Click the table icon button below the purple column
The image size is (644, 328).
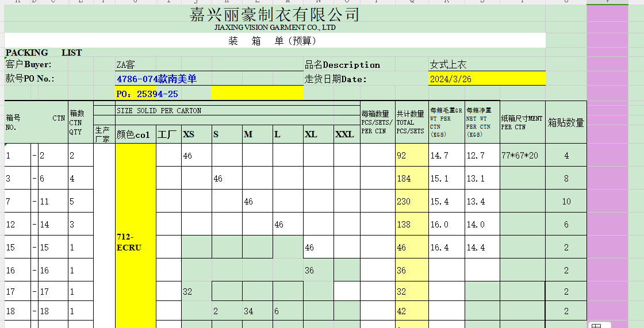coord(597,325)
